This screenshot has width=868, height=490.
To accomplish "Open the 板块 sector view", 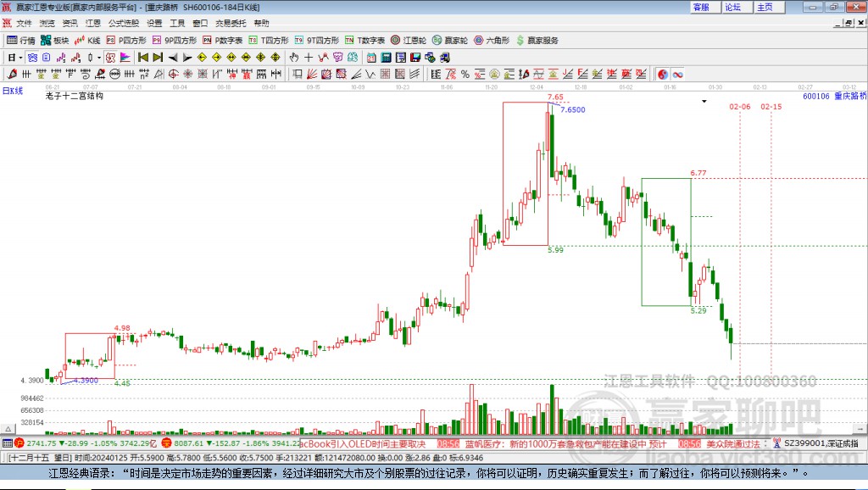I will (x=54, y=41).
